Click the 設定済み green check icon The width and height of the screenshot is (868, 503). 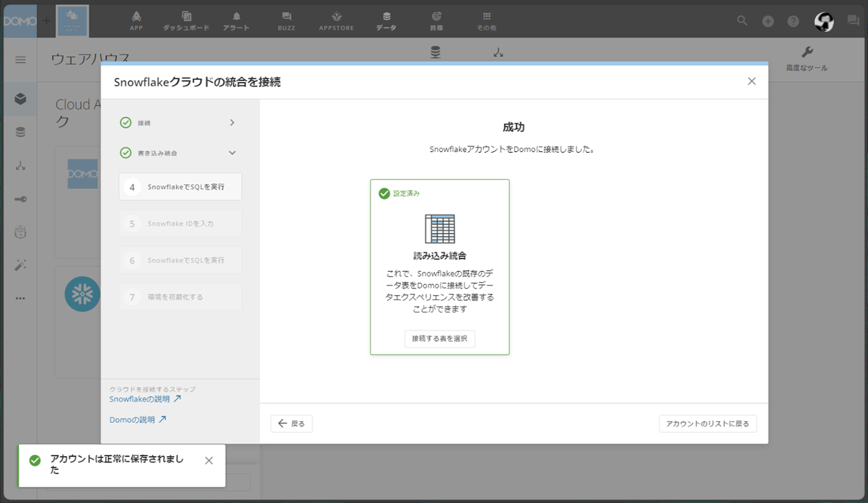click(x=384, y=194)
